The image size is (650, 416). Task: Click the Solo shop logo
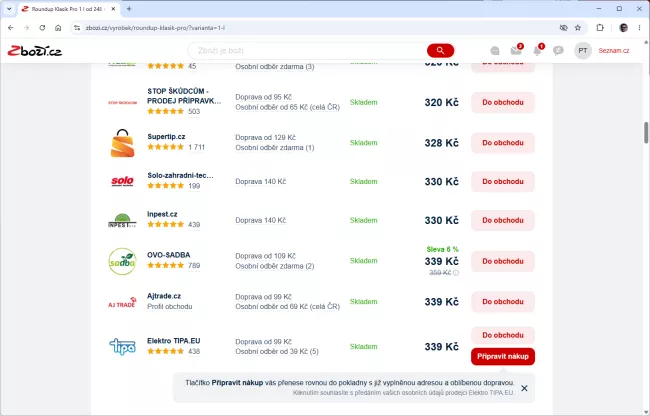pos(122,181)
